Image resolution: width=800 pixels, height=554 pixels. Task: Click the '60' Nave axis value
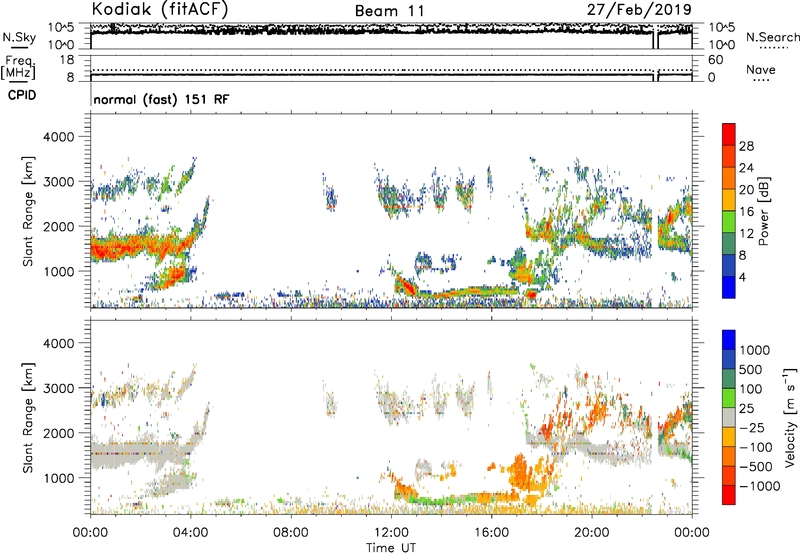(715, 60)
